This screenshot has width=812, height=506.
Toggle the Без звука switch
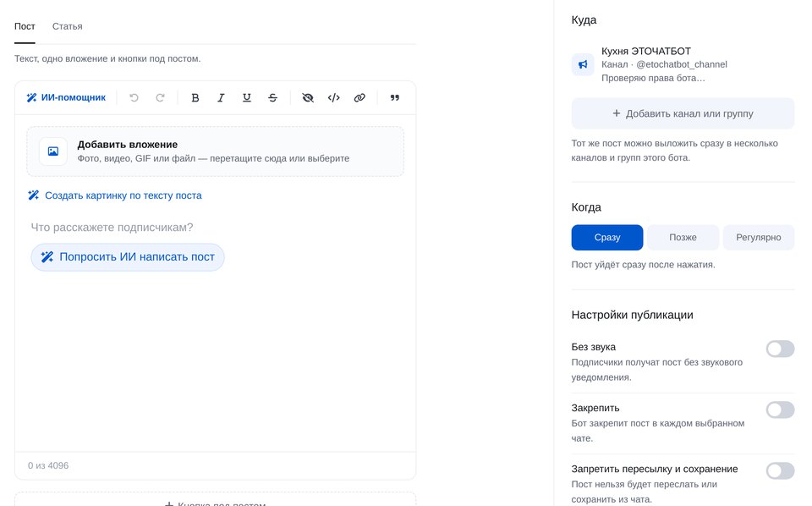click(780, 349)
